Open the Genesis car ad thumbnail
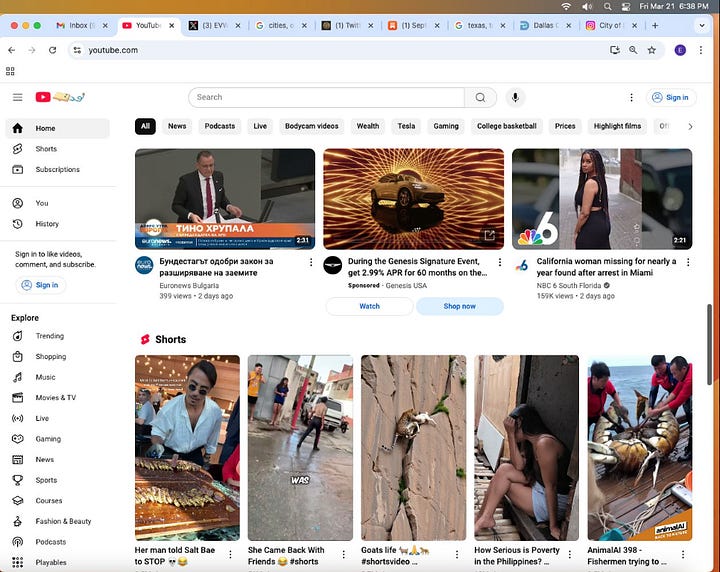Image resolution: width=720 pixels, height=572 pixels. click(x=413, y=199)
